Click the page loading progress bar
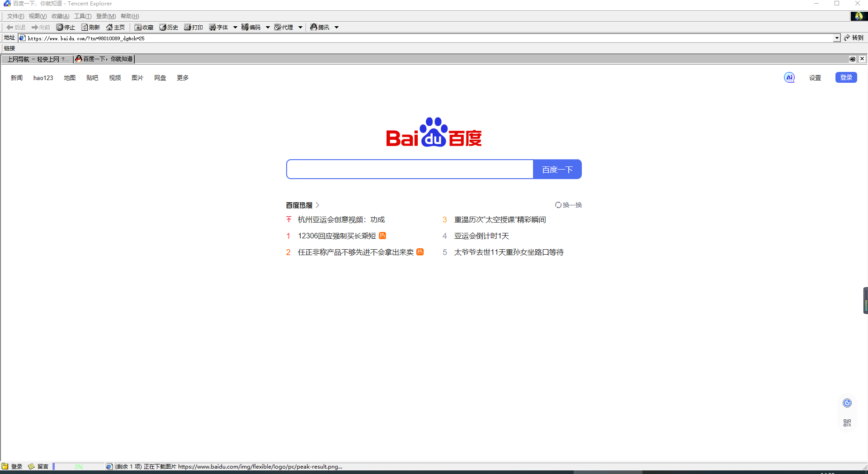 pos(79,466)
